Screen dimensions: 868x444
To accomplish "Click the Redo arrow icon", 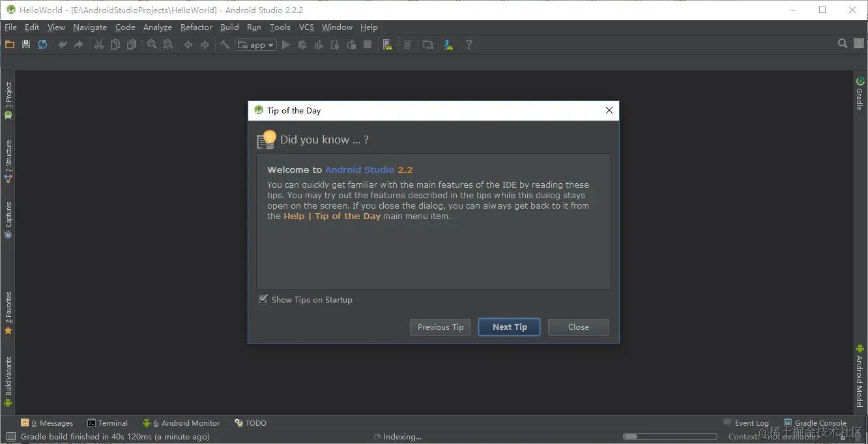I will [79, 44].
